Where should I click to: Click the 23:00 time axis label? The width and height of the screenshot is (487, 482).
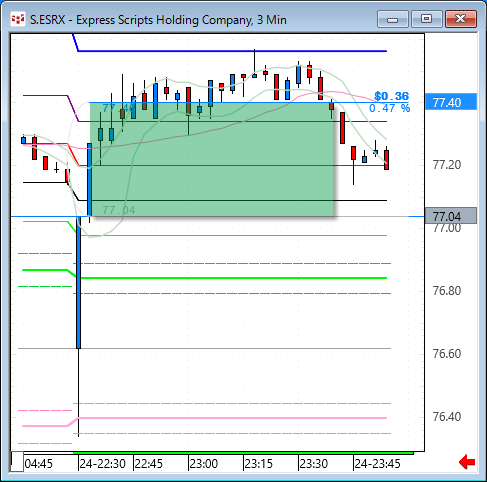(x=204, y=464)
